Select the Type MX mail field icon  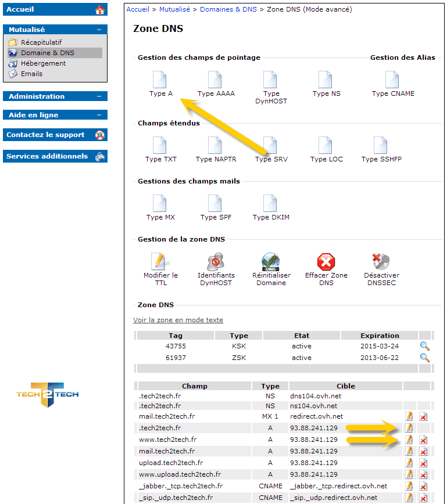[x=160, y=204]
